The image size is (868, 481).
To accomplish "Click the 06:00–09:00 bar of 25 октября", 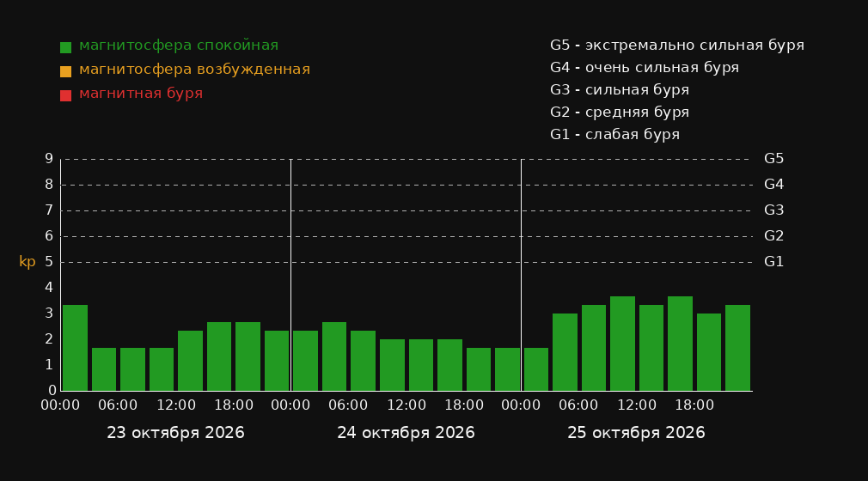I will pyautogui.click(x=594, y=348).
